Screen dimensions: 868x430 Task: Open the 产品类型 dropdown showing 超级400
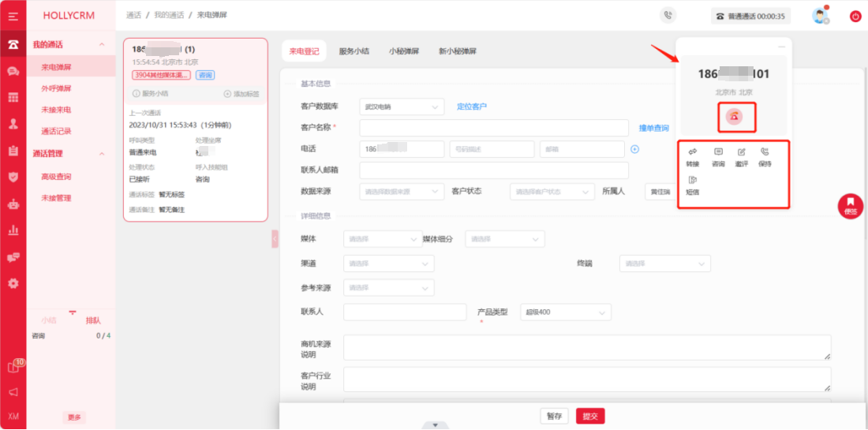(x=566, y=312)
